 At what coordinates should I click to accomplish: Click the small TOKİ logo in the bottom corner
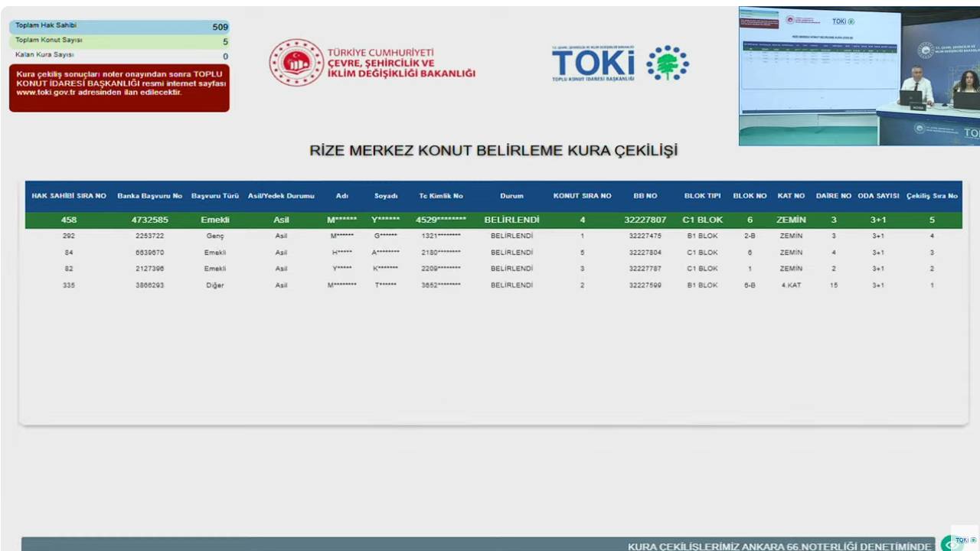click(x=965, y=540)
